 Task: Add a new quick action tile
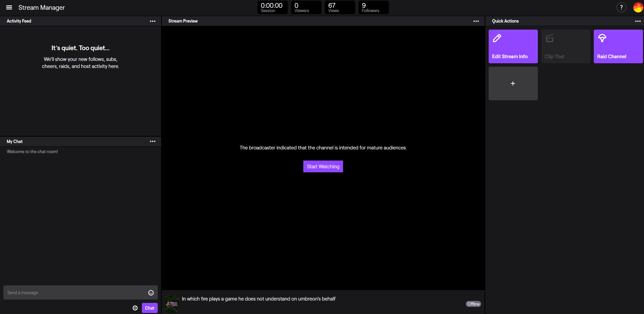click(x=513, y=83)
